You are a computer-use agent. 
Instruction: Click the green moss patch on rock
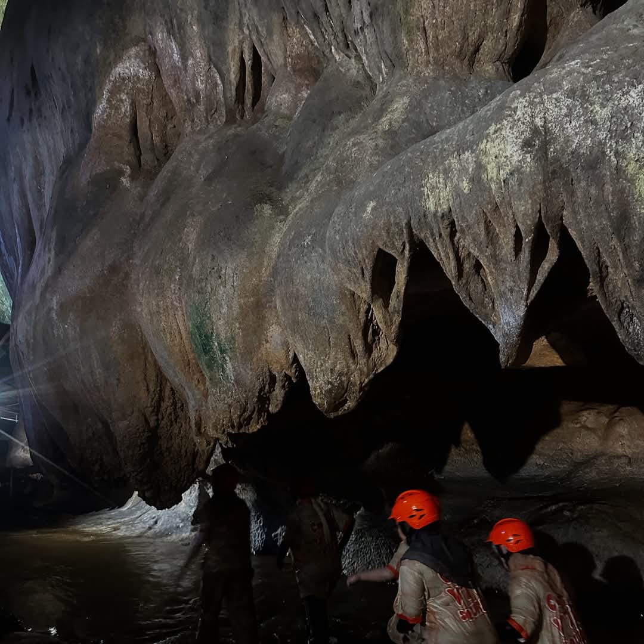(x=206, y=341)
